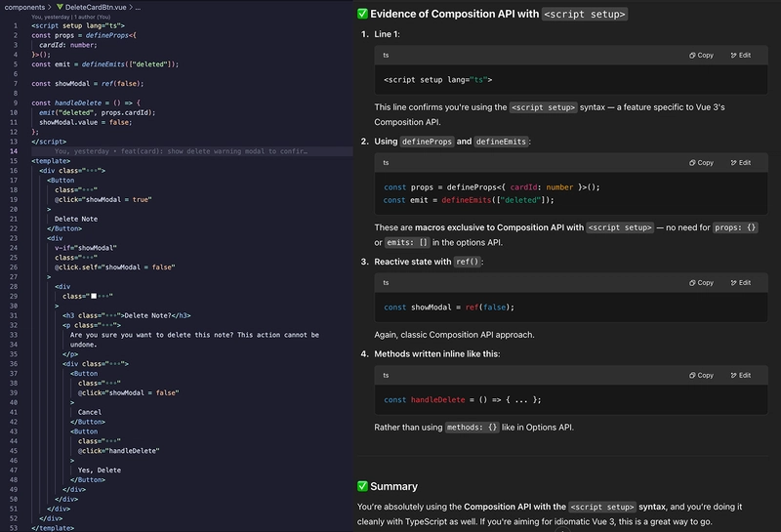Screen dimensions: 781x532
Task: Click the '</script>' closing tag in editor
Action: tap(49, 142)
